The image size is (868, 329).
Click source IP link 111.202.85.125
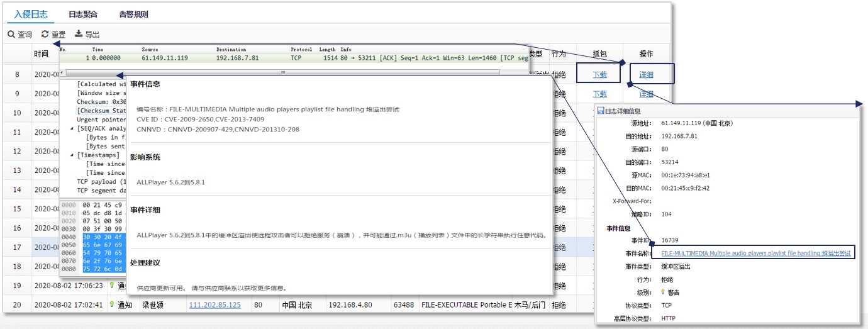214,305
